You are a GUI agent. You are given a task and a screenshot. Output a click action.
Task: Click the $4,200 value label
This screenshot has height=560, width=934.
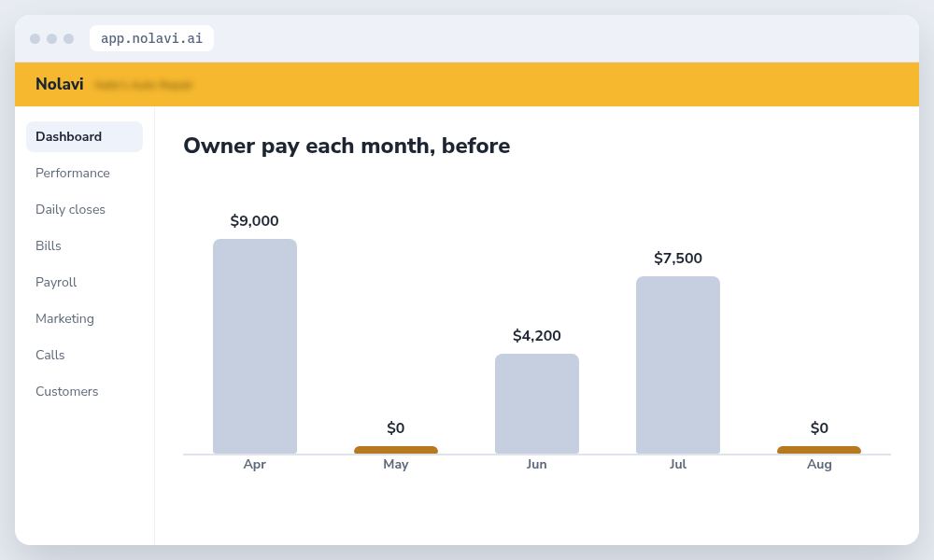pos(537,336)
